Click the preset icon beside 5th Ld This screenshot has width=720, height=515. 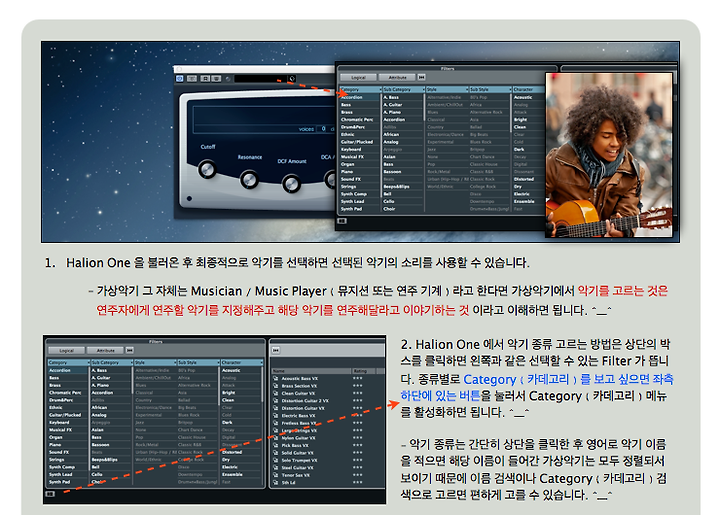pos(276,482)
